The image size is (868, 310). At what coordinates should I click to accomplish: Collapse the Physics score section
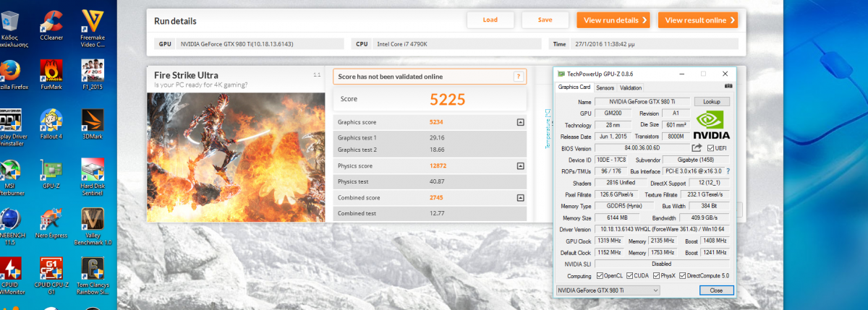pos(520,166)
